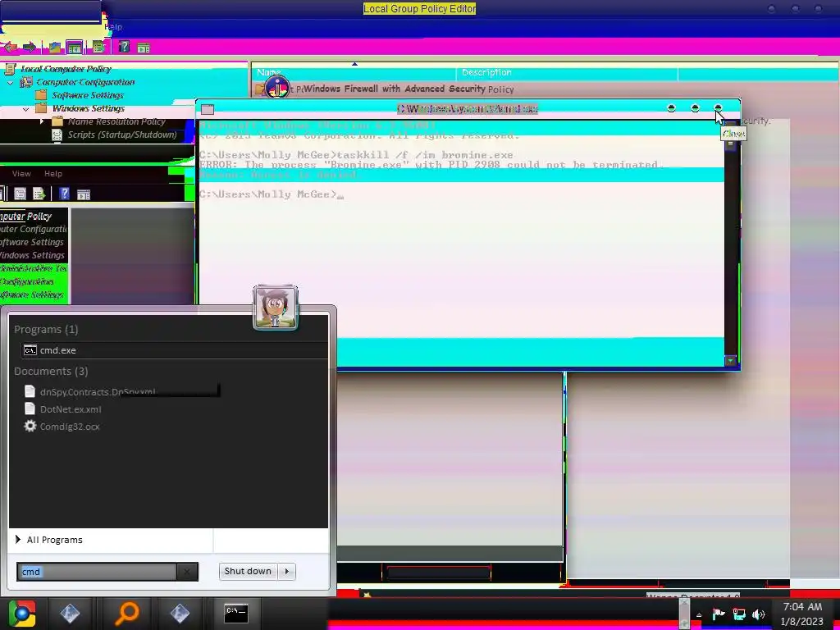The height and width of the screenshot is (630, 840).
Task: Click the Help question-mark icon in lower toolbar
Action: [x=64, y=194]
